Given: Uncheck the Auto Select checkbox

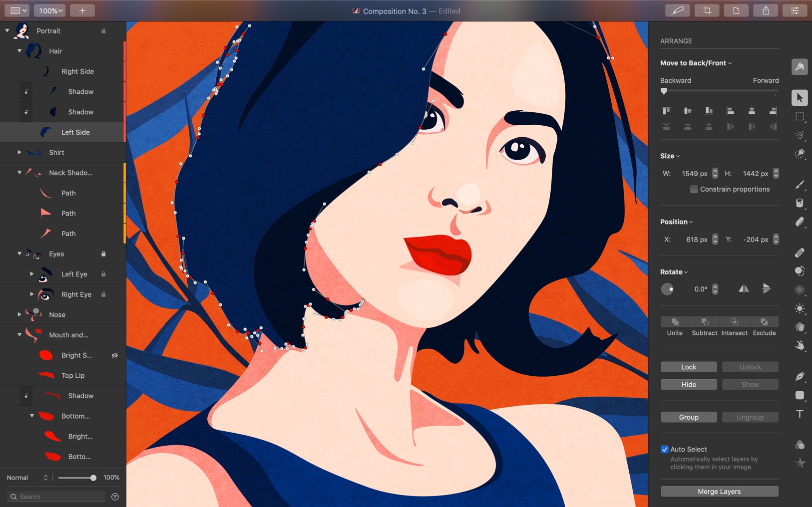Looking at the screenshot, I should (665, 449).
